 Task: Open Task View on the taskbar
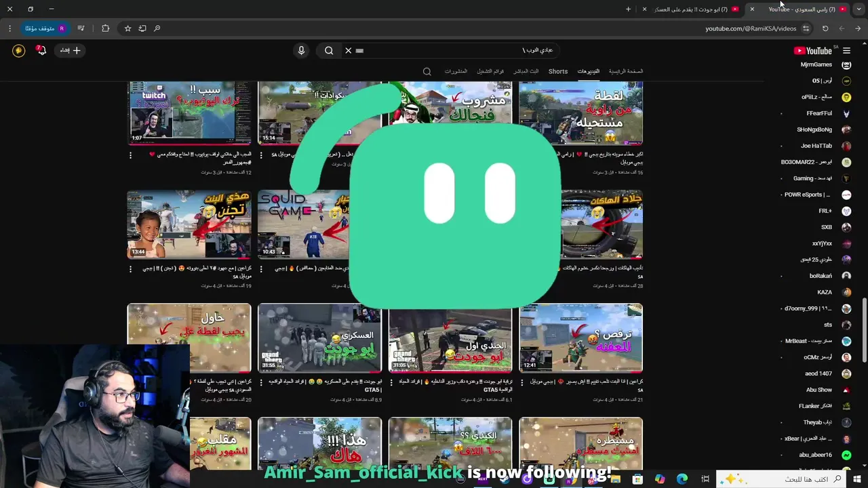[705, 479]
